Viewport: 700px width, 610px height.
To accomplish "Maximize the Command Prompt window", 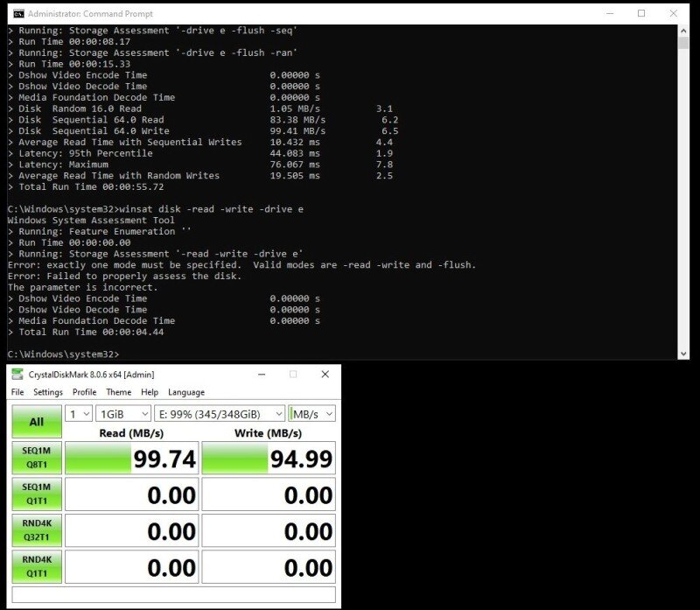I will (641, 14).
